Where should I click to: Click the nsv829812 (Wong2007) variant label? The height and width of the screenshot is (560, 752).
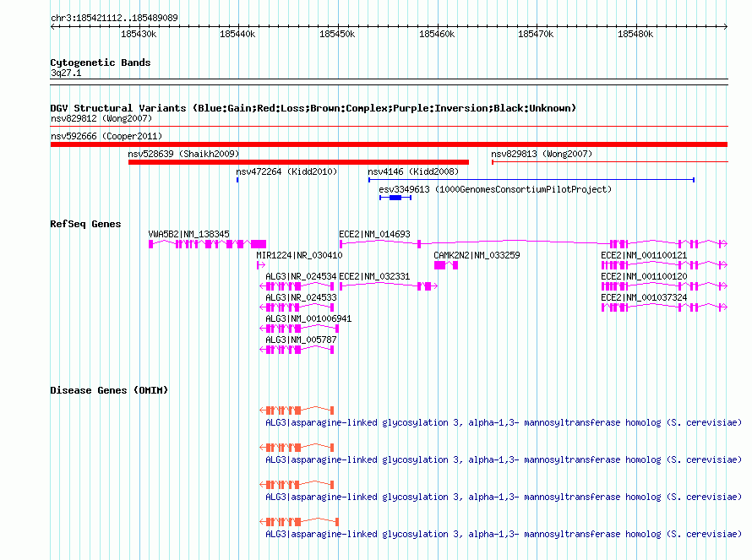[101, 118]
